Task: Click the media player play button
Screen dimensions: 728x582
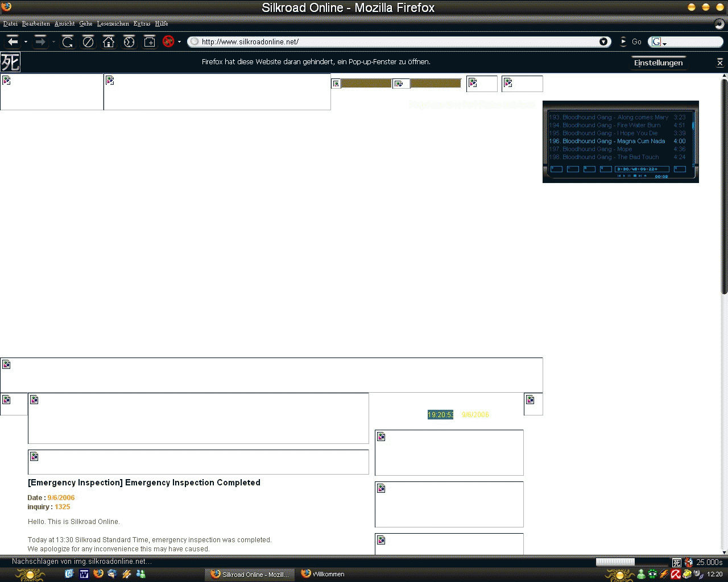Action: [x=624, y=176]
